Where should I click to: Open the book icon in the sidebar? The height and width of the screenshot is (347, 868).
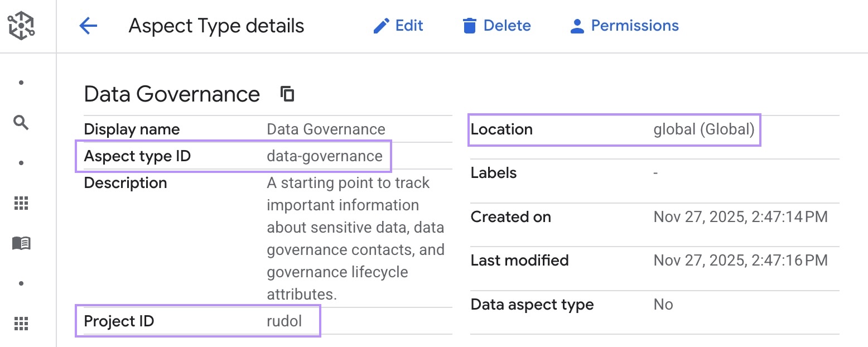(21, 243)
